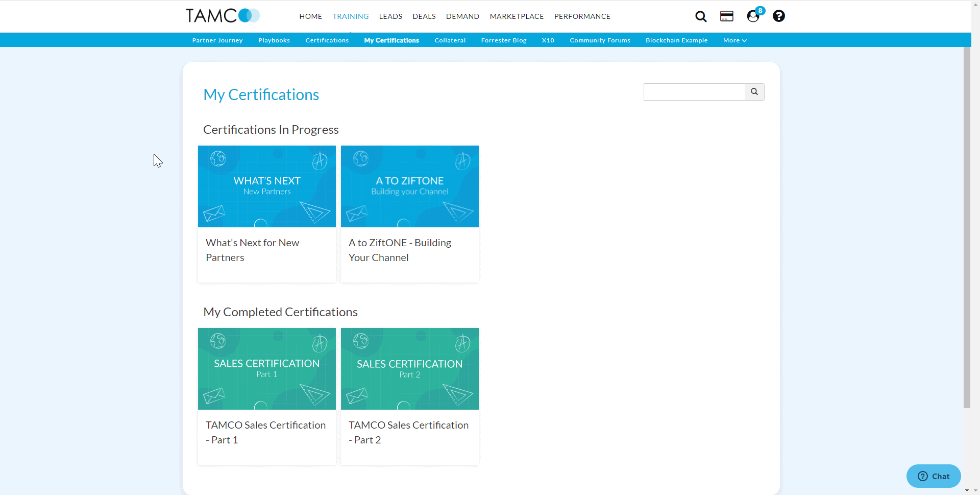980x495 pixels.
Task: Open user profile notifications icon
Action: pos(753,16)
